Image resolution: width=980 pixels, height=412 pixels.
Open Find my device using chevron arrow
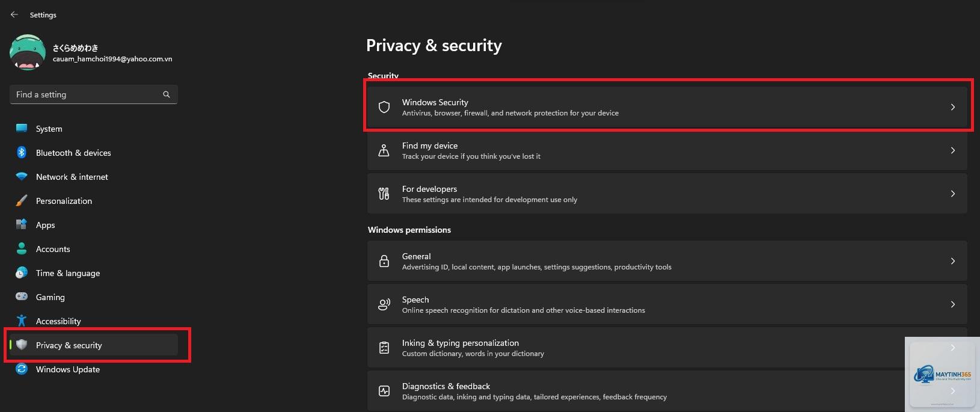pos(953,150)
